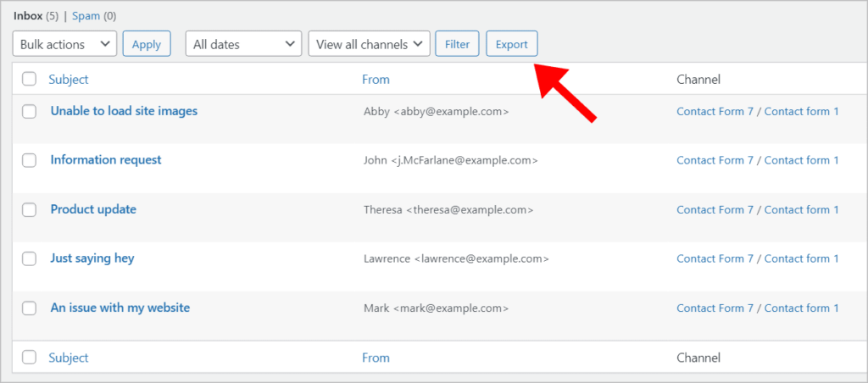The image size is (868, 383).
Task: Open the 'Product update' message
Action: (93, 209)
